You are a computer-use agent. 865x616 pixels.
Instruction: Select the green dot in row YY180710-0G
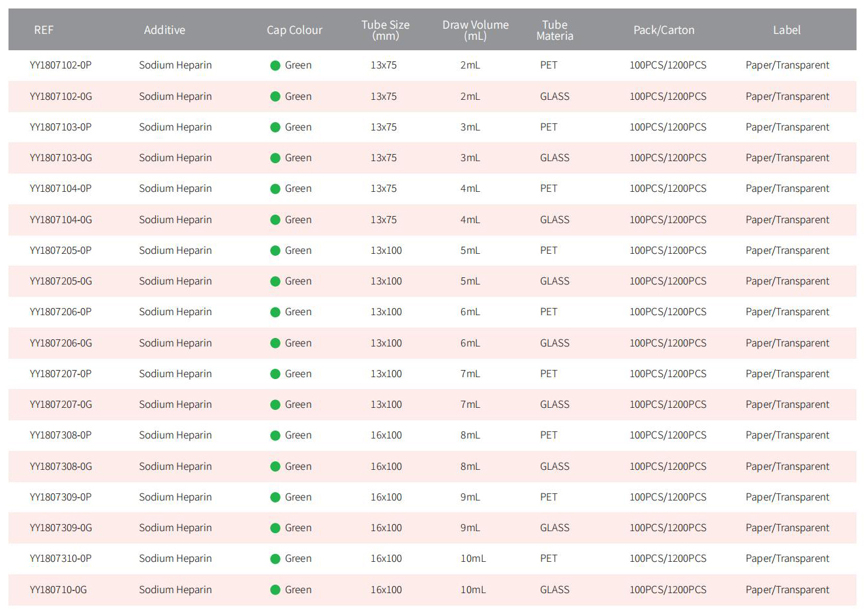coord(275,590)
